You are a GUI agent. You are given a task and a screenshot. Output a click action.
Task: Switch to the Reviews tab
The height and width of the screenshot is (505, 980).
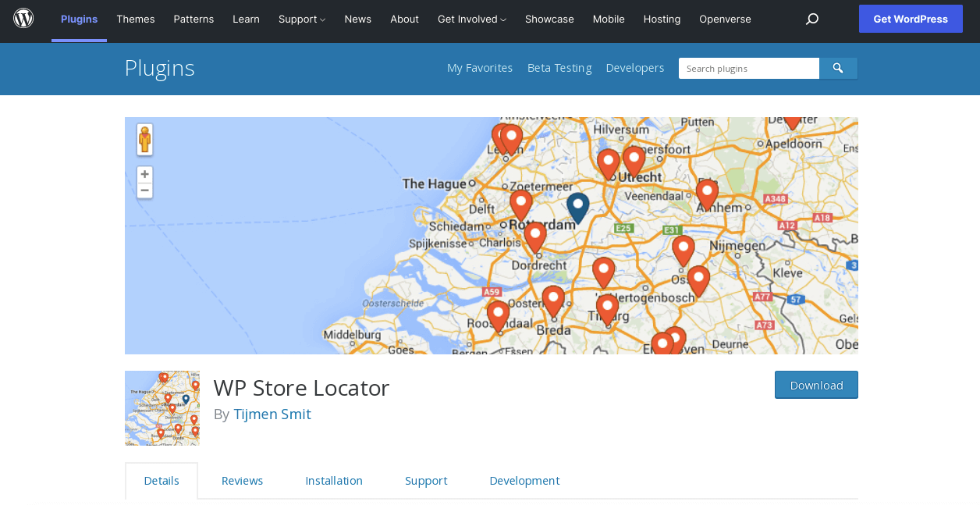pyautogui.click(x=242, y=480)
